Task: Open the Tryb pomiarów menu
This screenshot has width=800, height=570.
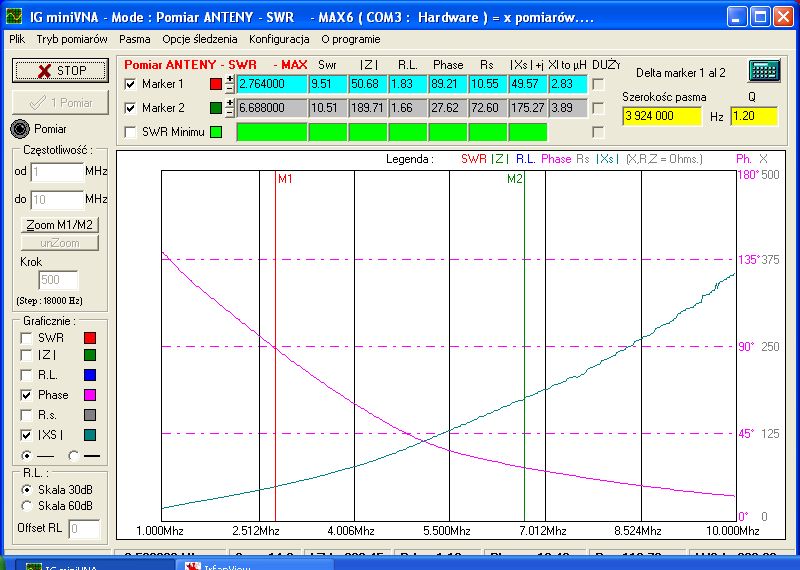Action: pos(72,39)
